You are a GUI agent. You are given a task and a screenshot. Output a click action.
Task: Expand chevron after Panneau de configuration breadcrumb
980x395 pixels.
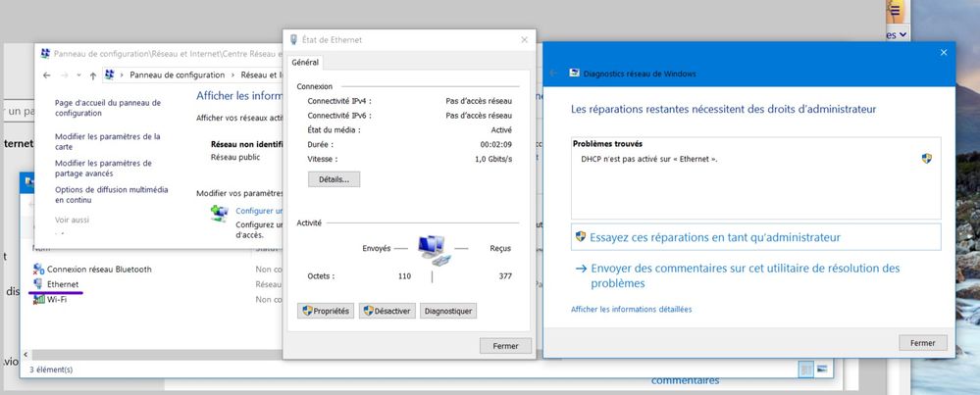pos(232,74)
